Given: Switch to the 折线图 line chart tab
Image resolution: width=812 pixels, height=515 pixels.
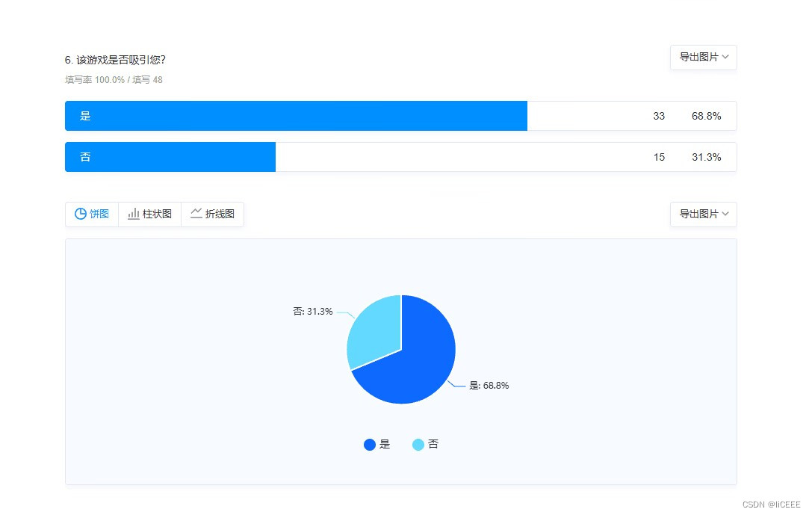Looking at the screenshot, I should 212,214.
